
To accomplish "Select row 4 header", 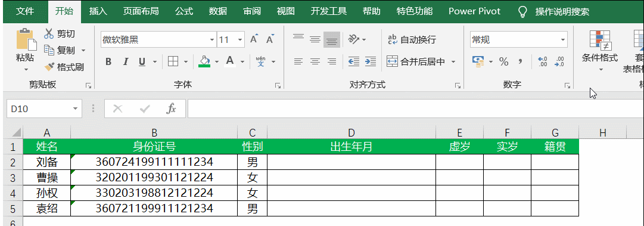I will (x=13, y=193).
